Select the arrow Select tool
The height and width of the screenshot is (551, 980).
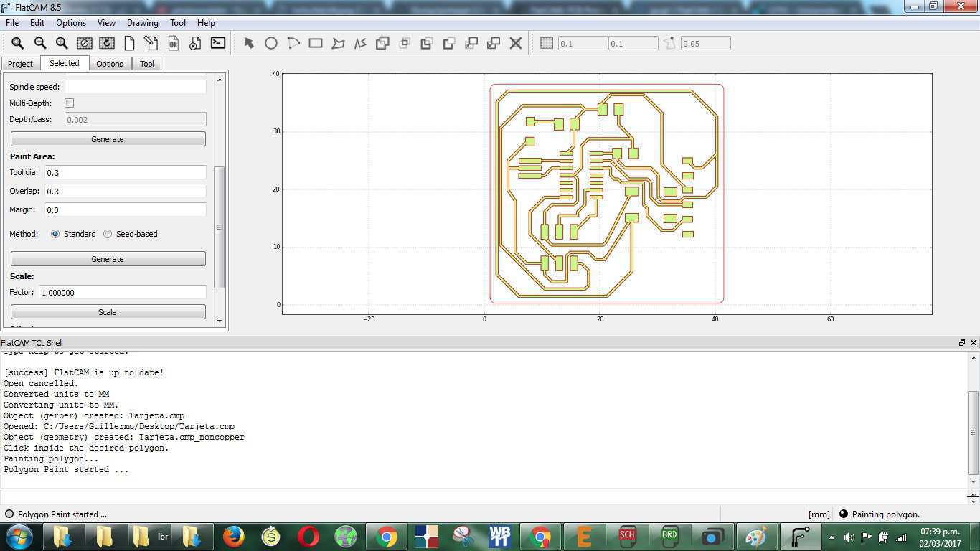pos(249,43)
